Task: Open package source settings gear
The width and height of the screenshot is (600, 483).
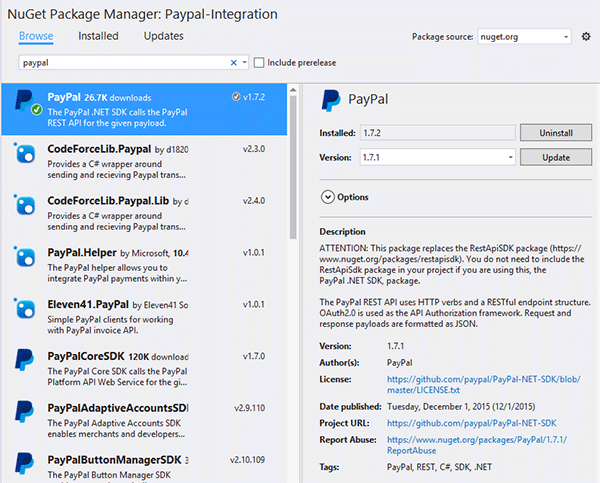Action: pos(586,37)
